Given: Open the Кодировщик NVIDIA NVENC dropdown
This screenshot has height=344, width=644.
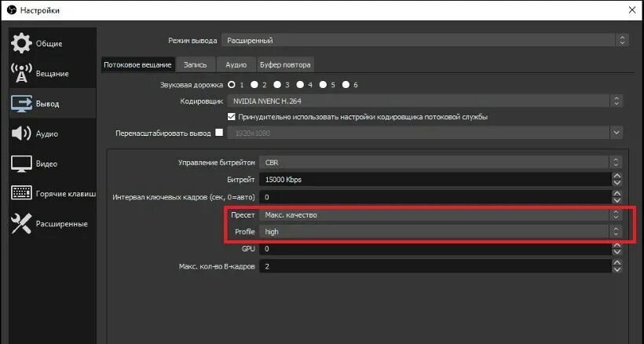Looking at the screenshot, I should click(425, 101).
